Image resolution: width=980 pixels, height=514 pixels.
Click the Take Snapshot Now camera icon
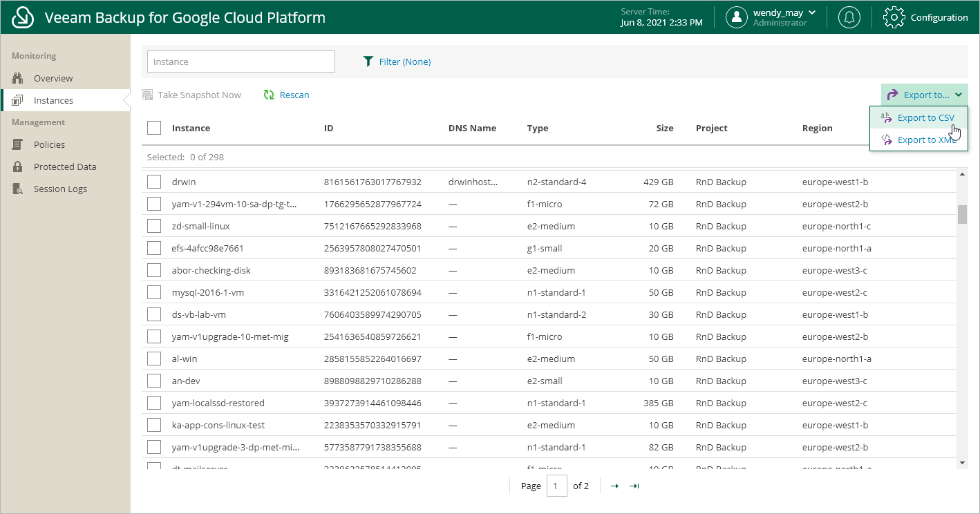(x=147, y=95)
